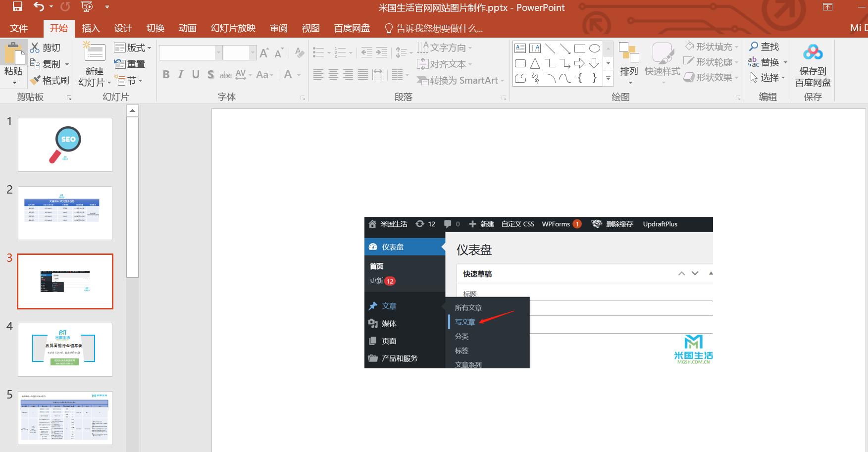The height and width of the screenshot is (452, 868).
Task: Select slide 1 thumbnail with SEO magnifier
Action: (x=65, y=145)
